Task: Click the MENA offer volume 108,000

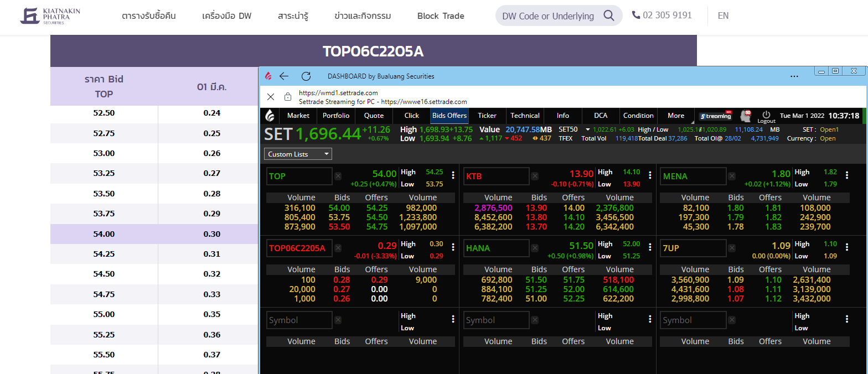Action: pyautogui.click(x=814, y=207)
